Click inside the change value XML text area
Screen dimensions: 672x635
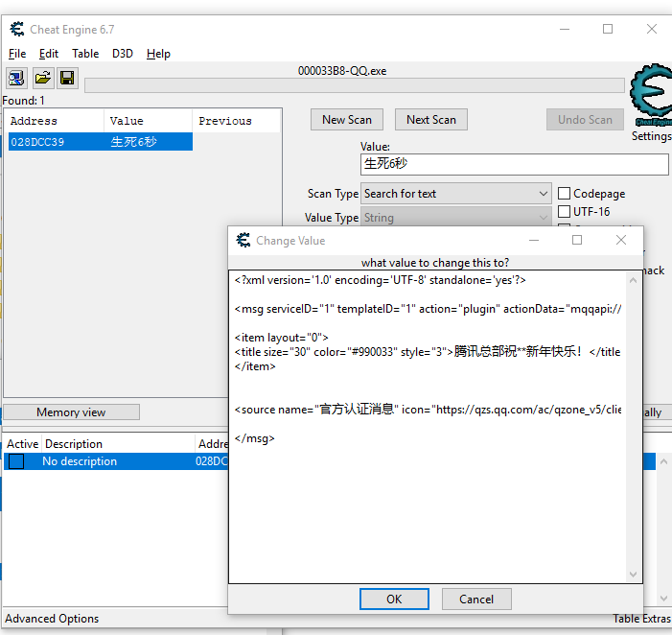point(428,427)
